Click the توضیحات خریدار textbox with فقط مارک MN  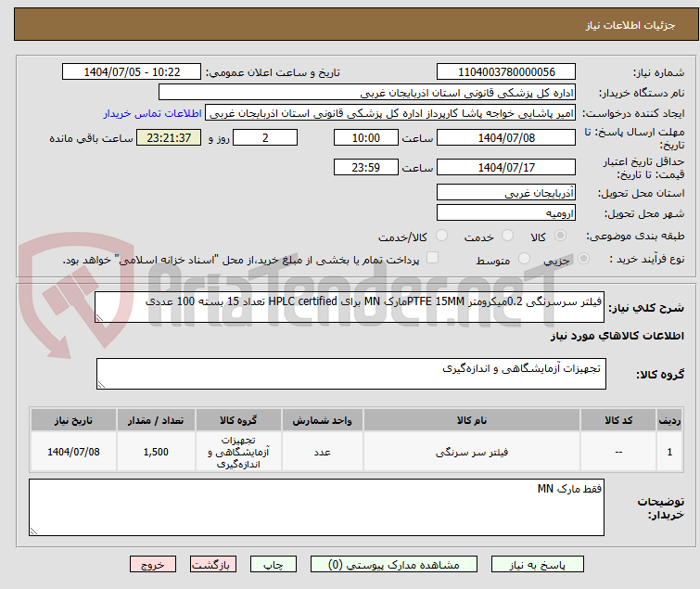click(316, 507)
